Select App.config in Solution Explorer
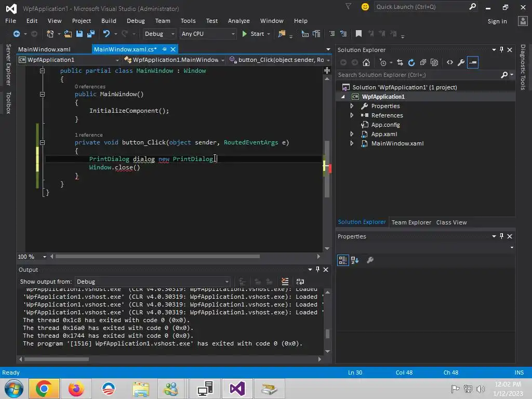532x399 pixels. point(385,125)
